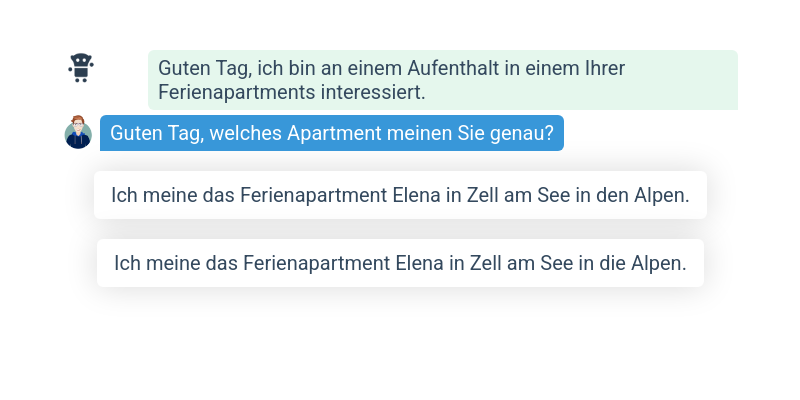The height and width of the screenshot is (400, 800).
Task: Click the green chat message bubble
Action: 442,80
